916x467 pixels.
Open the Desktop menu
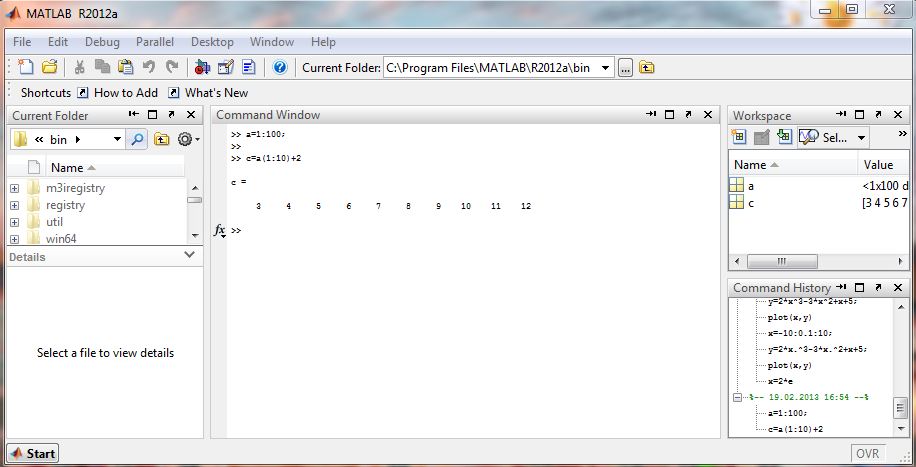tap(212, 42)
